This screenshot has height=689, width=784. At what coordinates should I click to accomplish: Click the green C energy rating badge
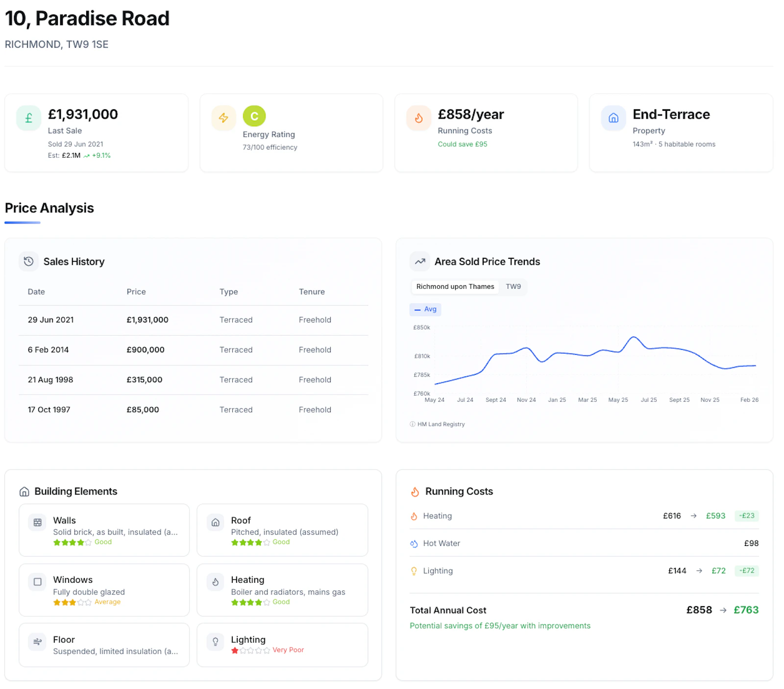click(254, 117)
